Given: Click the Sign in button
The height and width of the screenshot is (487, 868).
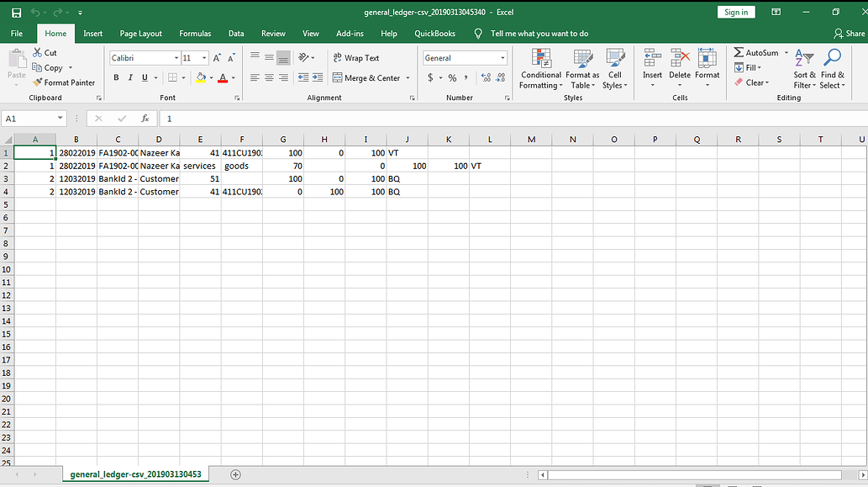Looking at the screenshot, I should pos(736,12).
